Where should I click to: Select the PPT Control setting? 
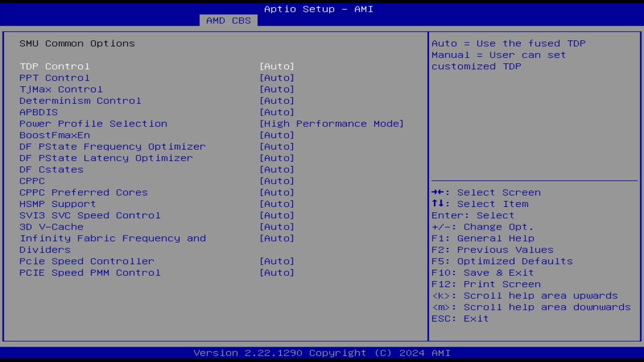55,78
